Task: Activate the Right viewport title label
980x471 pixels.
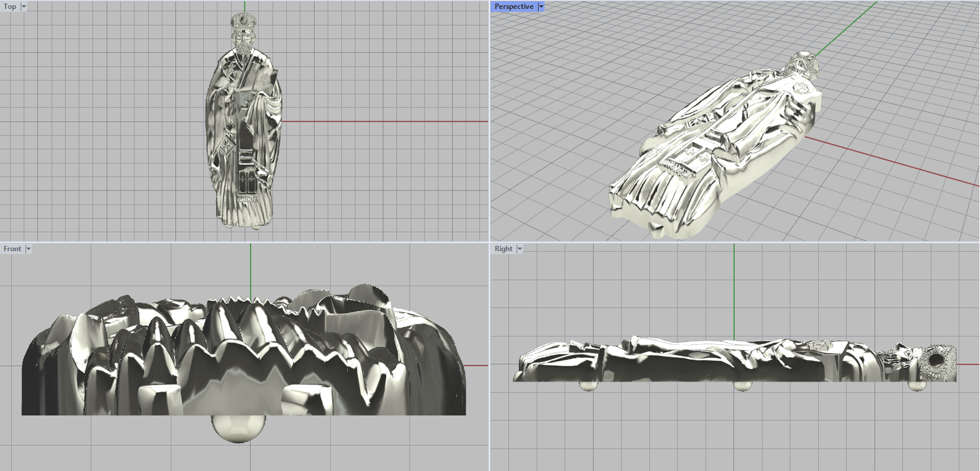Action: [503, 249]
